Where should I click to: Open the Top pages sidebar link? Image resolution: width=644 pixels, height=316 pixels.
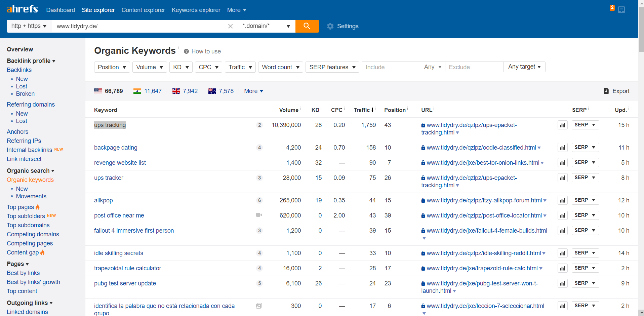[20, 207]
